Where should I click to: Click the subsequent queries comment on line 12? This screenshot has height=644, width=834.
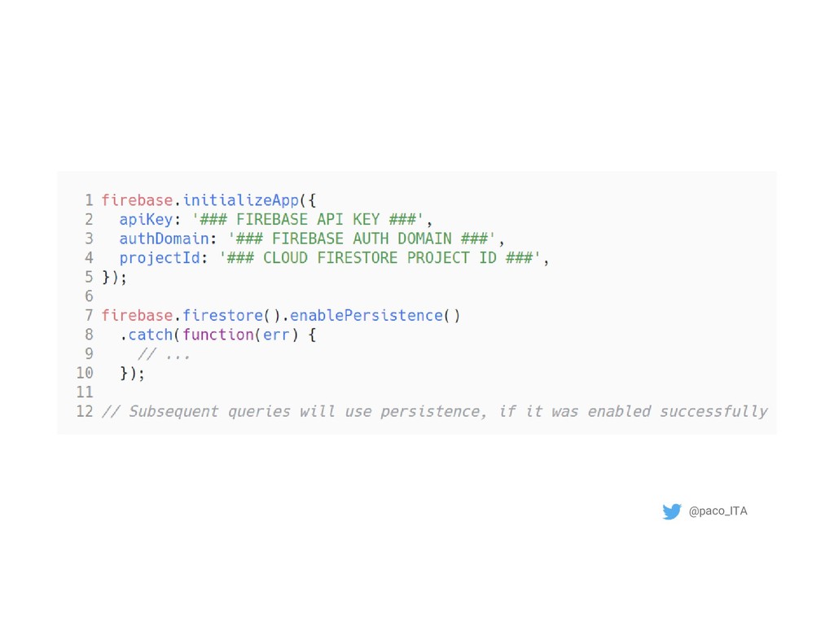click(x=434, y=411)
